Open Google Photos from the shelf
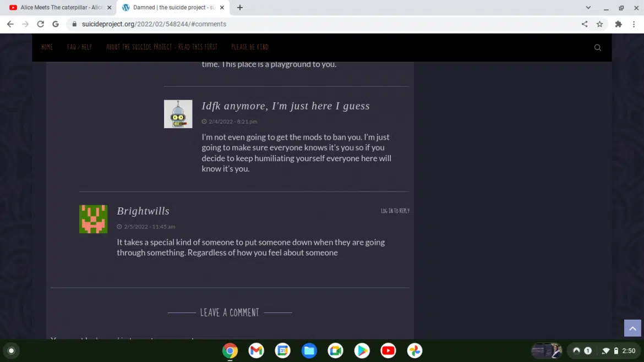644x362 pixels. point(414,350)
